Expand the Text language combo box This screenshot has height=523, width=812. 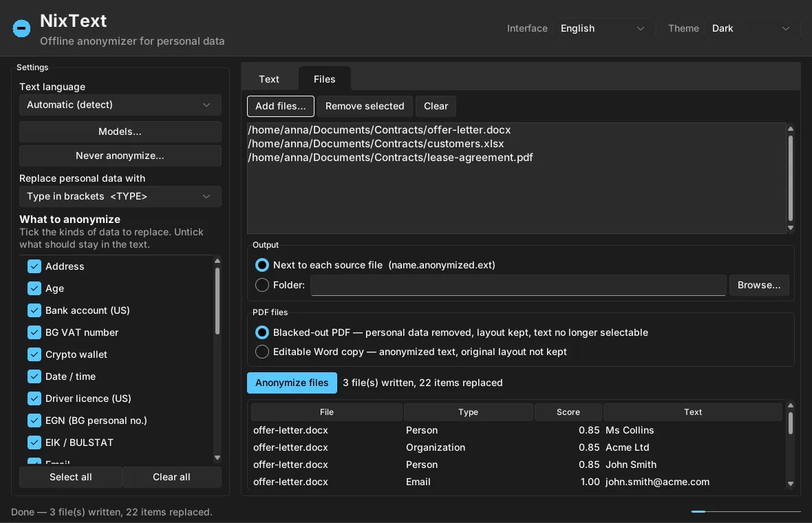tap(120, 105)
